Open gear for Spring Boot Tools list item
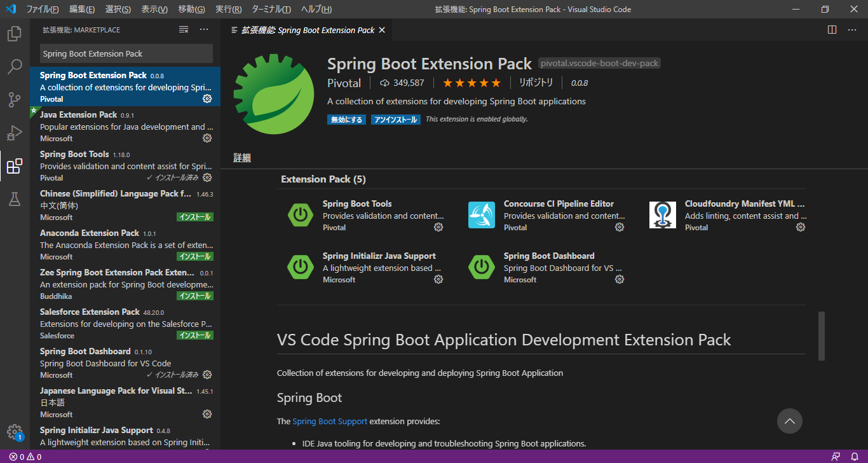Screen dimensions: 868x463 pyautogui.click(x=207, y=177)
